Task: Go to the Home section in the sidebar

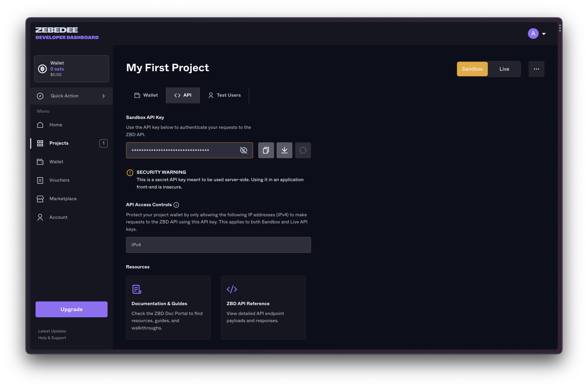Action: pyautogui.click(x=55, y=125)
